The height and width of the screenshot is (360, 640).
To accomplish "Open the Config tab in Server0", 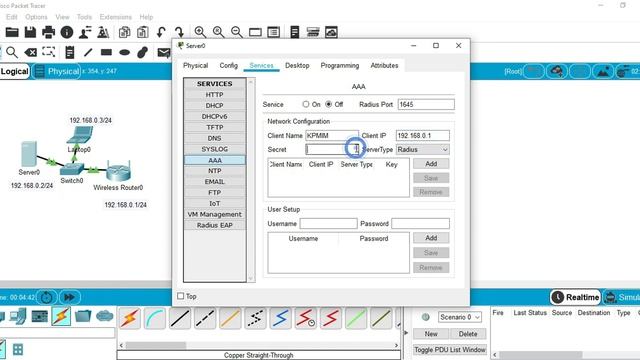I will 229,65.
